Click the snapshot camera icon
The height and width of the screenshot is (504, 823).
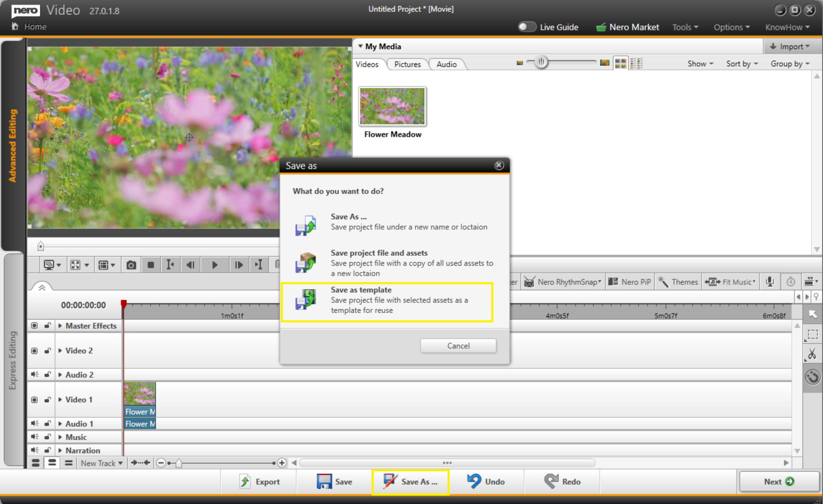[x=131, y=265]
